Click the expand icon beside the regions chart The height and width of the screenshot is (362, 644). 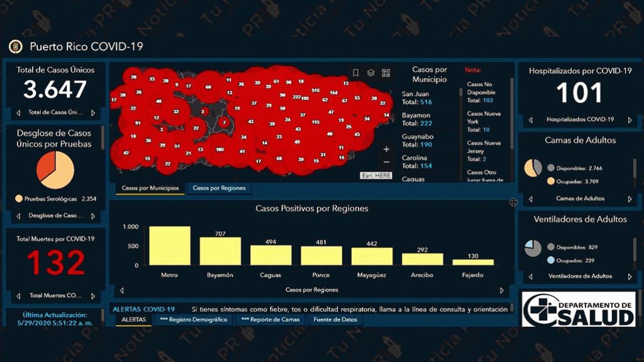point(513,202)
